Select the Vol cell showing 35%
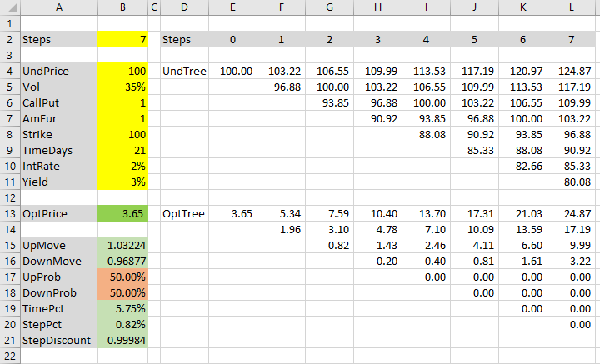Screen dimensions: 600x364 click(122, 87)
